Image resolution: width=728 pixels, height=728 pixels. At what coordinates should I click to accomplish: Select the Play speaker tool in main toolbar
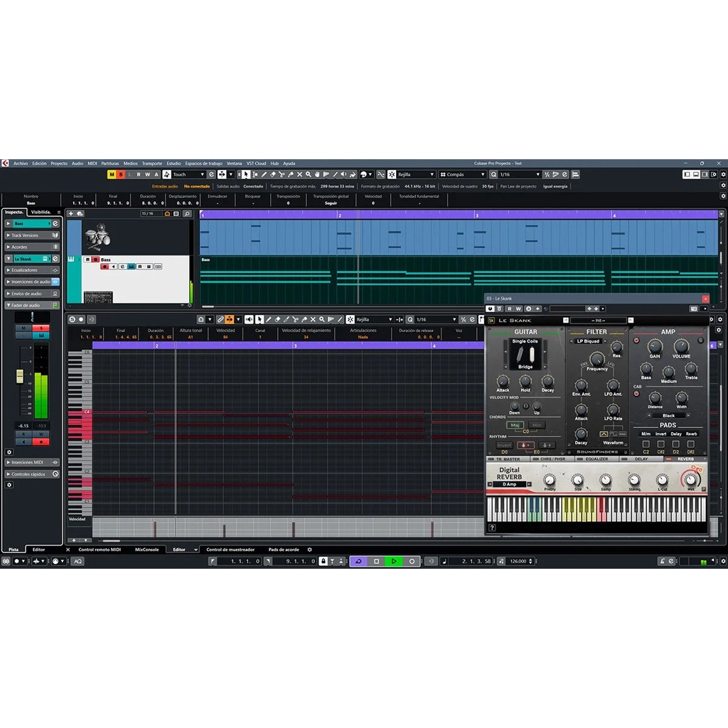pyautogui.click(x=343, y=175)
